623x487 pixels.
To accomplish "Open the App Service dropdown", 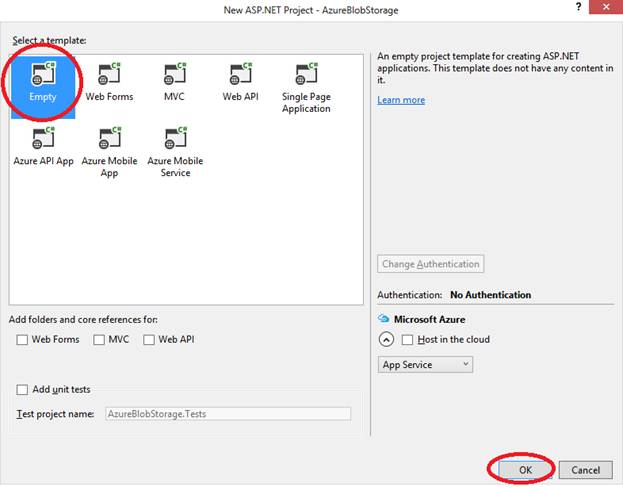I will pyautogui.click(x=425, y=365).
